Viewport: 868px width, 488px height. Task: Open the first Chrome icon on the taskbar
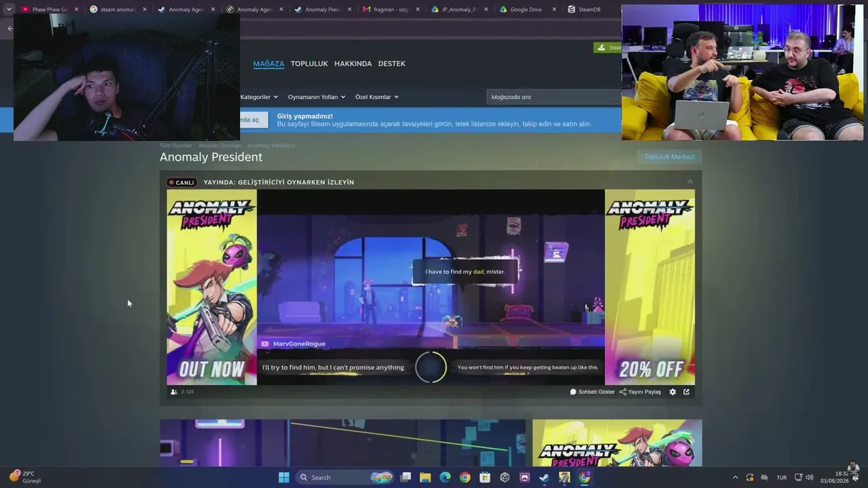click(x=465, y=477)
